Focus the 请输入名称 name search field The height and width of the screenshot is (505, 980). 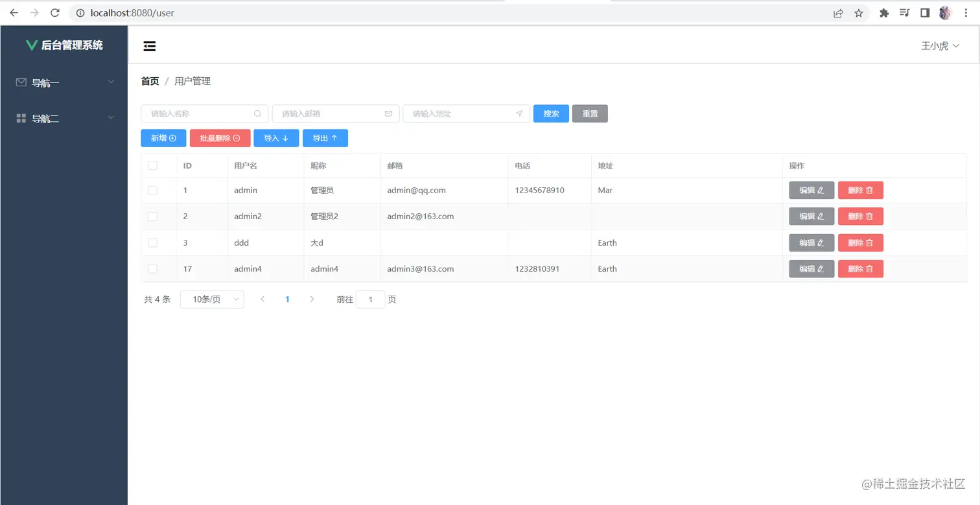204,113
